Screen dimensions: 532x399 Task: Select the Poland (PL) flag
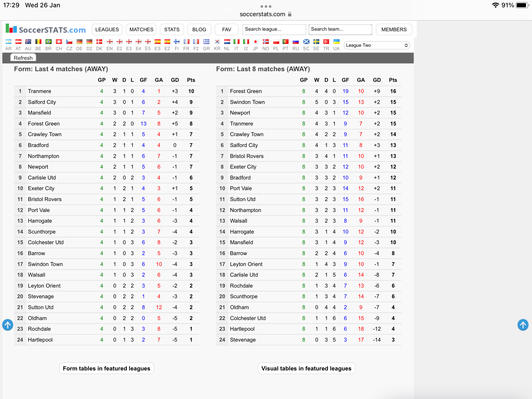click(x=276, y=42)
